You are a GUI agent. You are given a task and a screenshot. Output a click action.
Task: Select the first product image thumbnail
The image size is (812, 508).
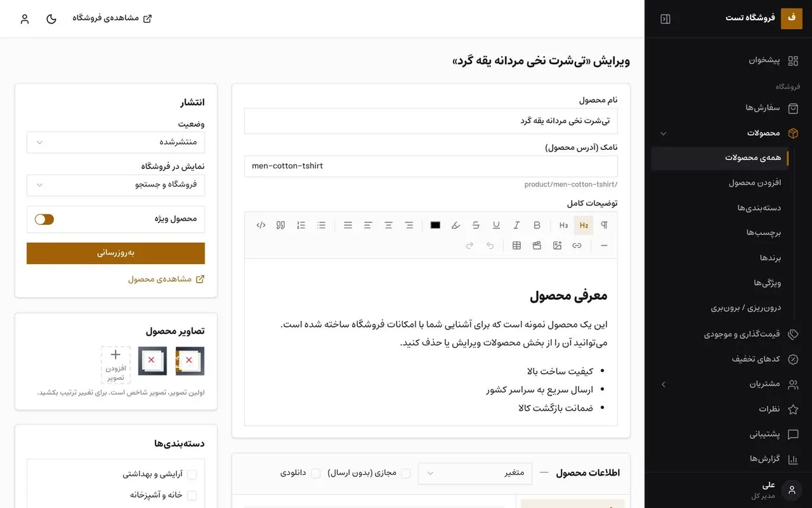[x=190, y=361]
